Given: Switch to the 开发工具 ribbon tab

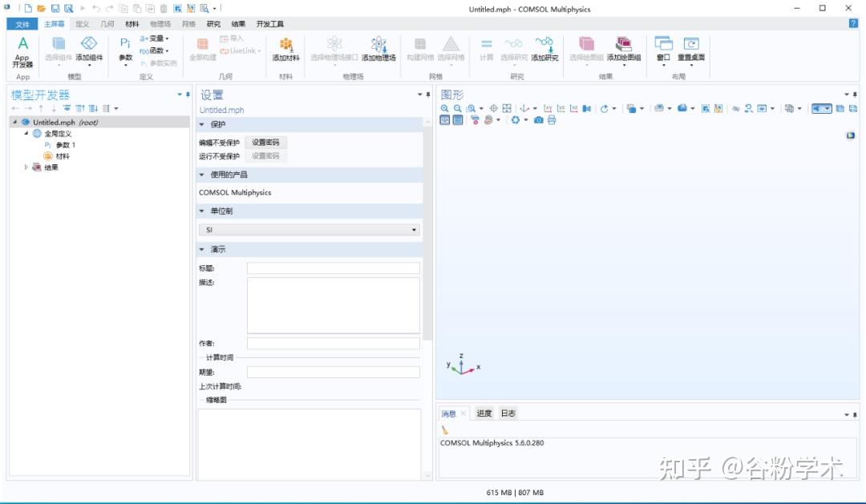Looking at the screenshot, I should click(270, 24).
